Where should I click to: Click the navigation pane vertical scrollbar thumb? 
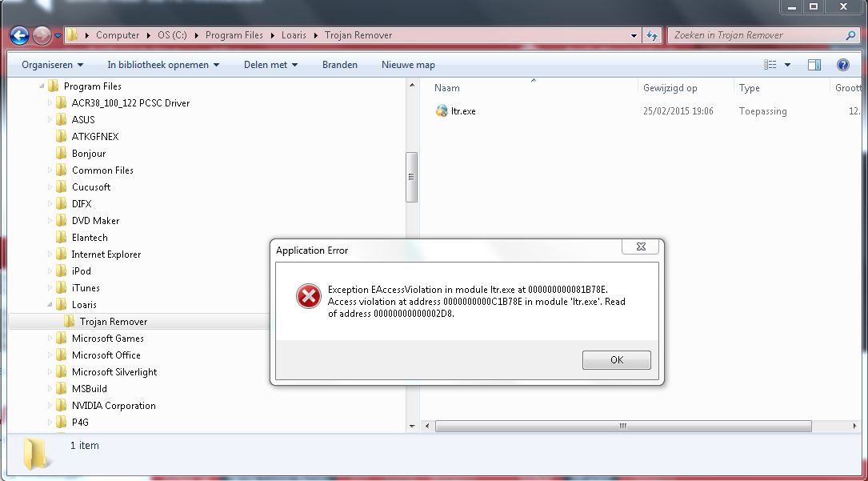pyautogui.click(x=411, y=177)
